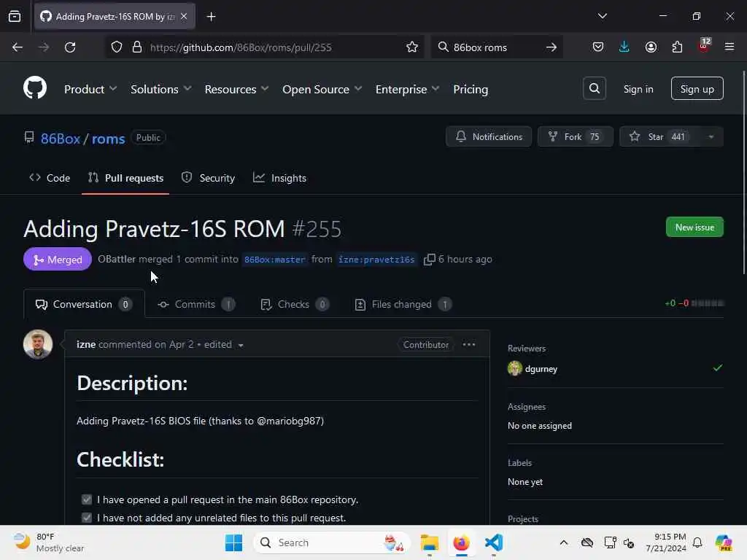The width and height of the screenshot is (747, 560).
Task: Open the Firefox account icon
Action: tap(651, 47)
